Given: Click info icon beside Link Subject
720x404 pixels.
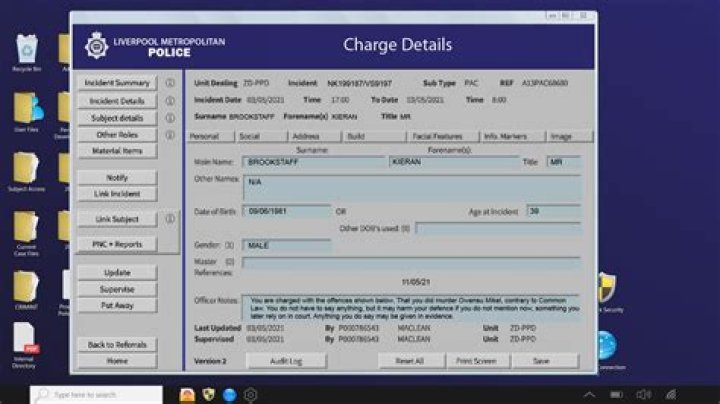Looking at the screenshot, I should point(170,218).
